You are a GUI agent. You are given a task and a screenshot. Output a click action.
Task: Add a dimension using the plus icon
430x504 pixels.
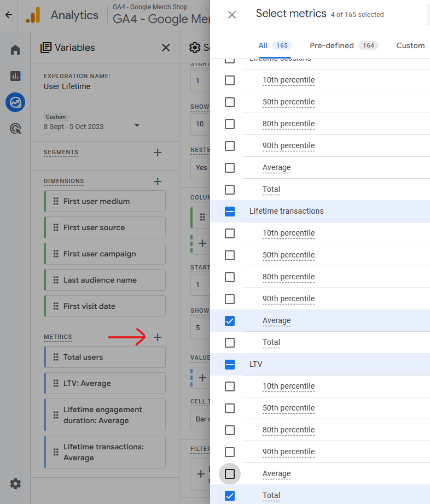158,181
